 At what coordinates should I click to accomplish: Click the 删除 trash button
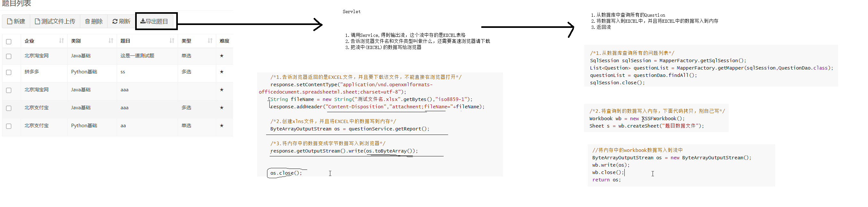pos(94,21)
